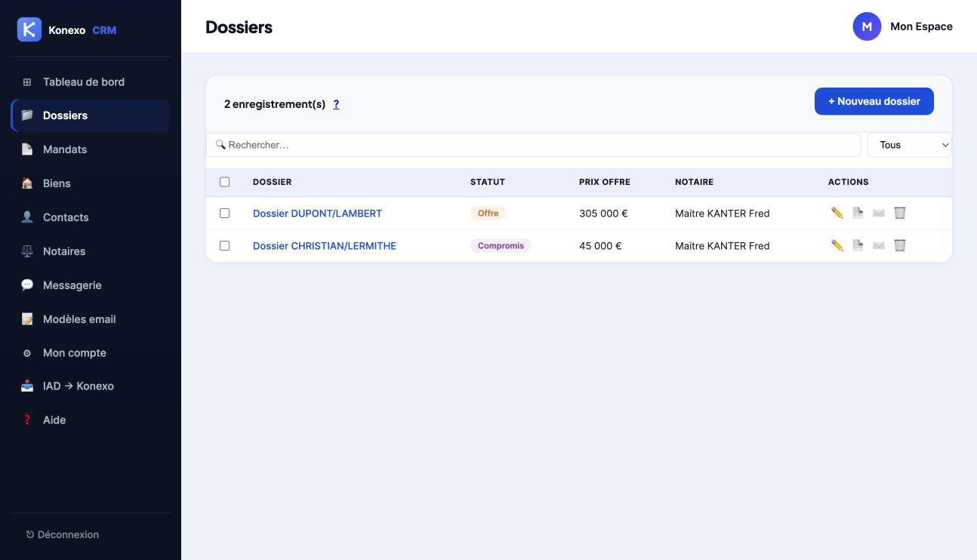Click the PRIX OFFRE column header
Image resolution: width=977 pixels, height=560 pixels.
[605, 182]
